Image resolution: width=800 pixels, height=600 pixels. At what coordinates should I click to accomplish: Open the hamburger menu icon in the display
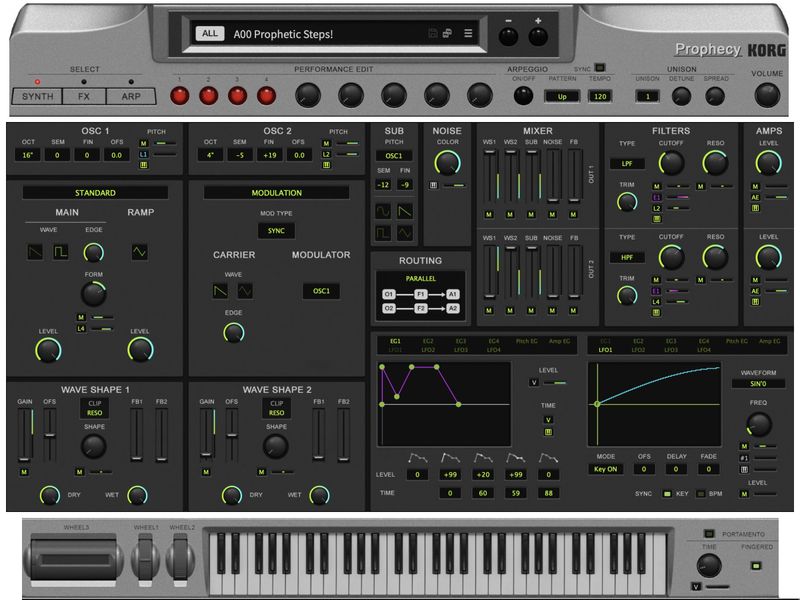pos(467,33)
